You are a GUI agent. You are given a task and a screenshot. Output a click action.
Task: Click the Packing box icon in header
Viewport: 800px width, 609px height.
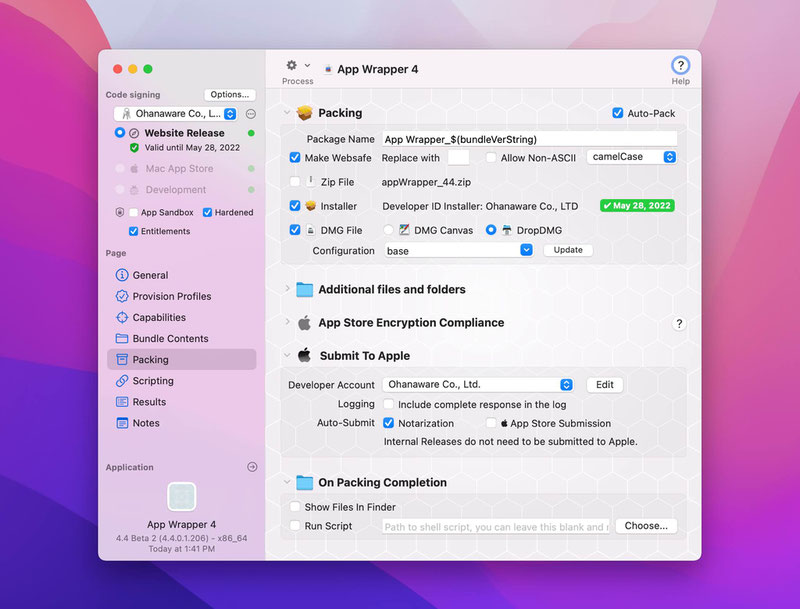(305, 113)
